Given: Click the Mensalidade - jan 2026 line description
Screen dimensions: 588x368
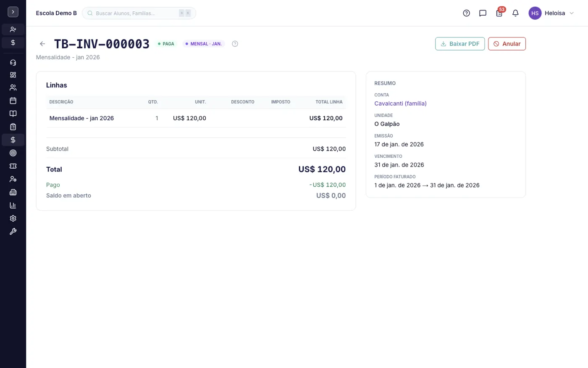Looking at the screenshot, I should 81,118.
